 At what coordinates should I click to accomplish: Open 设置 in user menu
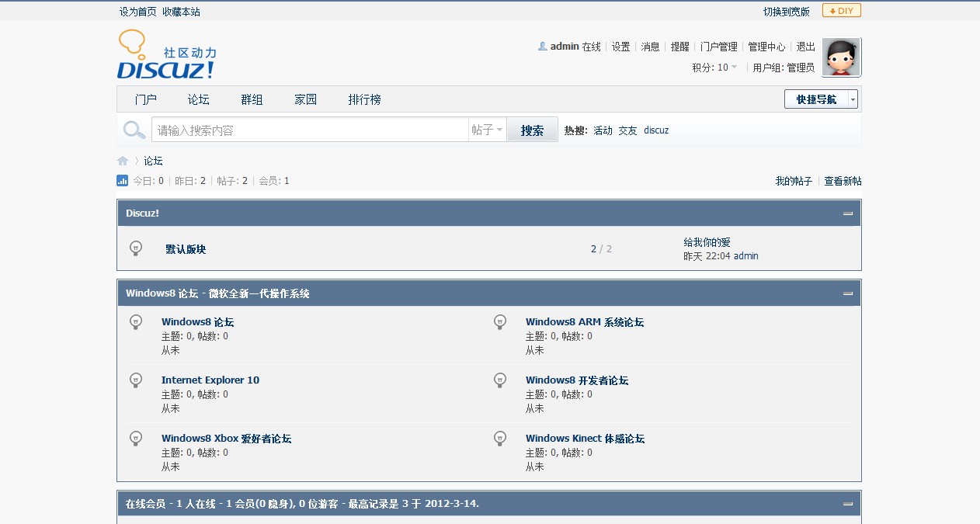coord(620,47)
